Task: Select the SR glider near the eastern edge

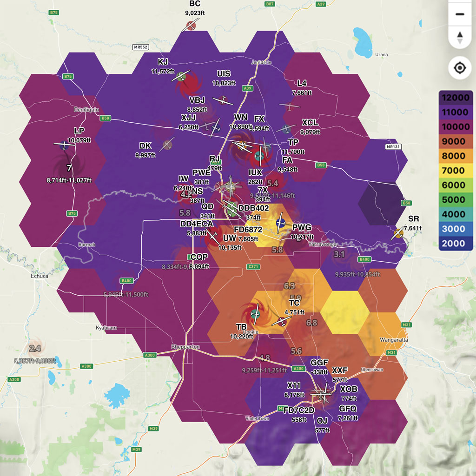Action: (x=398, y=232)
